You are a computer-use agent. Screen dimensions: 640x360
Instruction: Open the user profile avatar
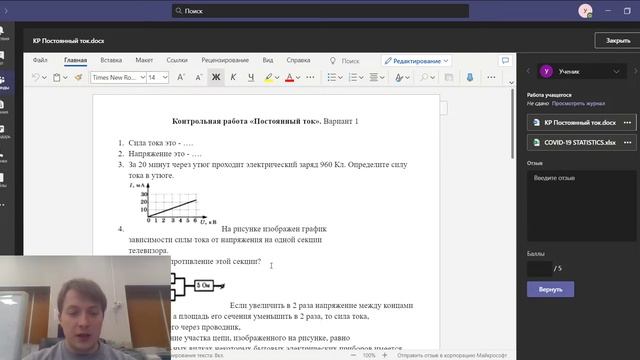click(x=585, y=11)
